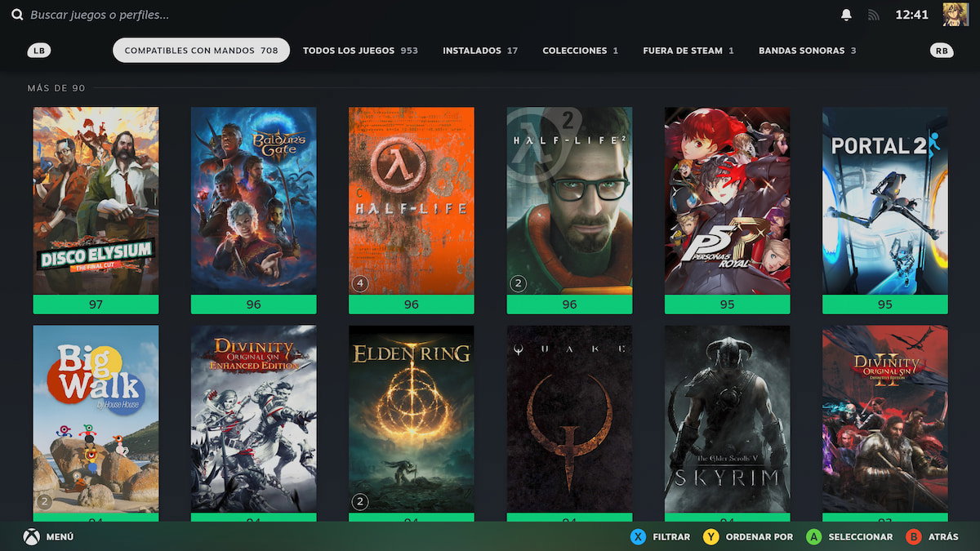Click the blue X button icon
Viewport: 980px width, 551px height.
coord(638,536)
